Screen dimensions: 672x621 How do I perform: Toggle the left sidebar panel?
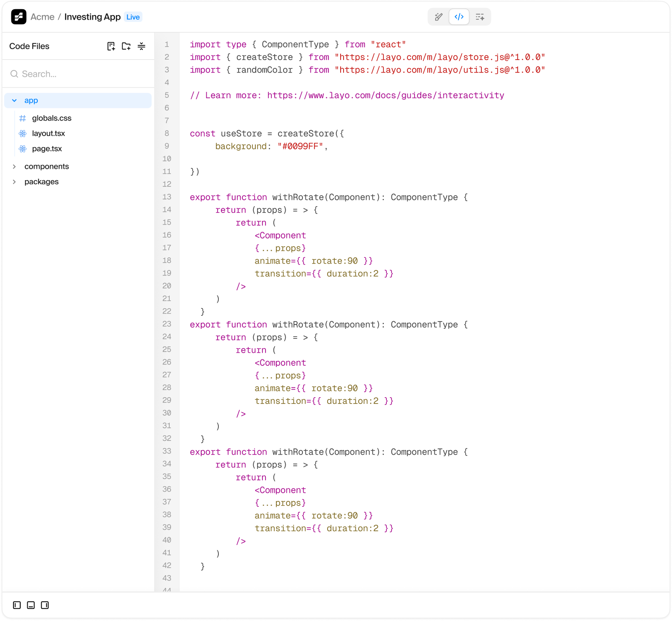pos(17,605)
